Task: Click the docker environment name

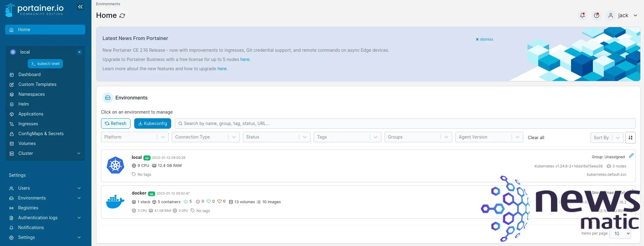Action: pos(139,193)
